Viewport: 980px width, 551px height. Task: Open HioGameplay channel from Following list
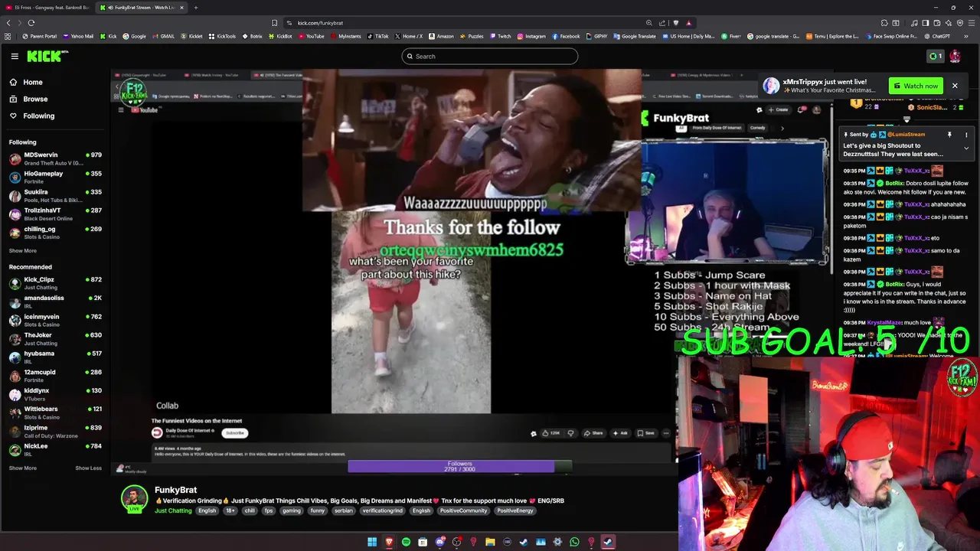click(54, 177)
